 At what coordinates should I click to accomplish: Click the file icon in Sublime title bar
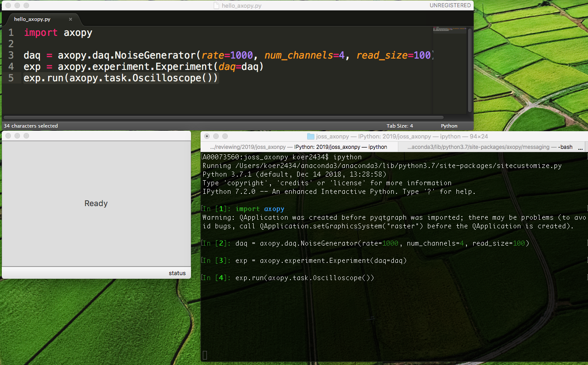pyautogui.click(x=216, y=6)
